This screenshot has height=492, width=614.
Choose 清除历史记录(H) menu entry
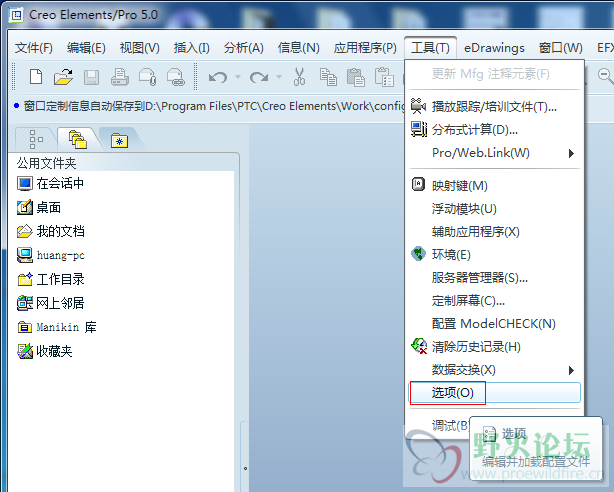point(495,347)
